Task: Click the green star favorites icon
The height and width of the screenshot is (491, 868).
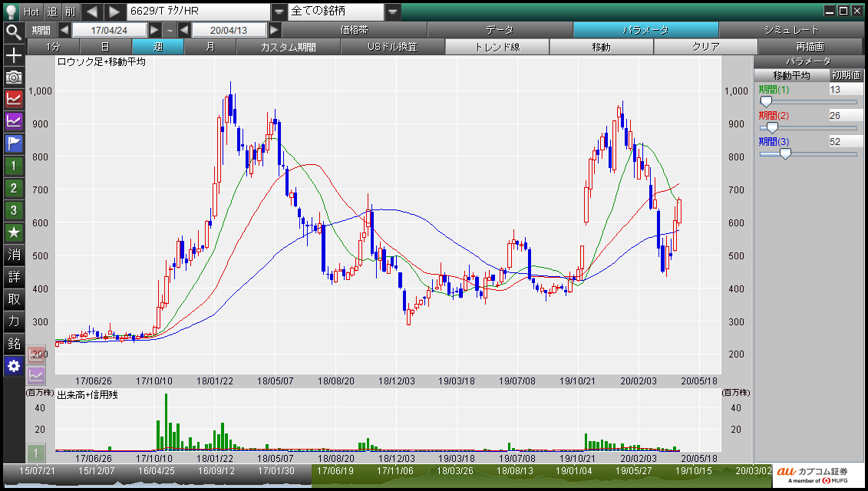Action: click(x=14, y=232)
